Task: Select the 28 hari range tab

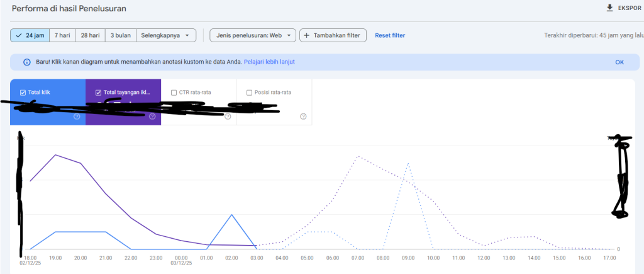Action: coord(91,35)
